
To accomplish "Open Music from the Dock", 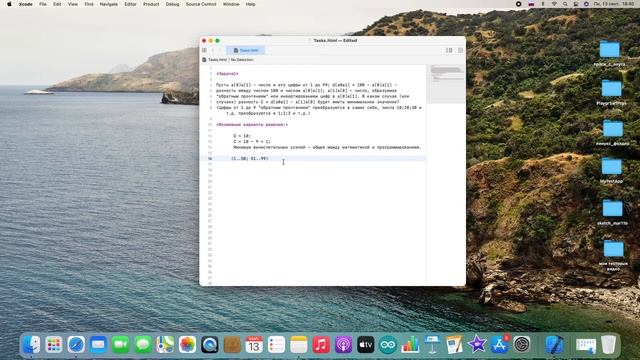I will click(321, 345).
